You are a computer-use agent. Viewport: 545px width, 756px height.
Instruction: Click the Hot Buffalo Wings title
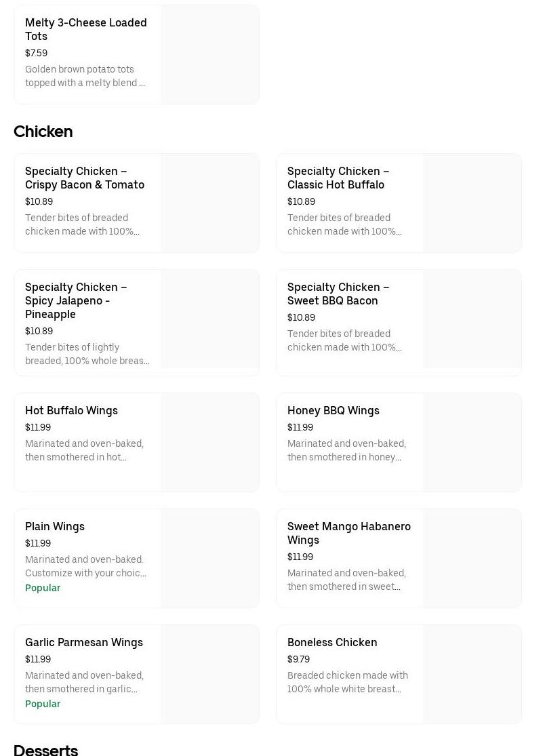point(71,410)
